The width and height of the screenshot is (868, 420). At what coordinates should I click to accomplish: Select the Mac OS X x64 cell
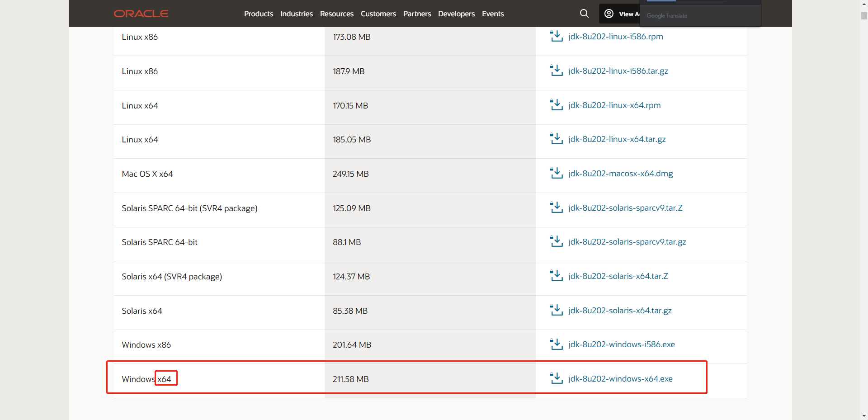click(219, 176)
